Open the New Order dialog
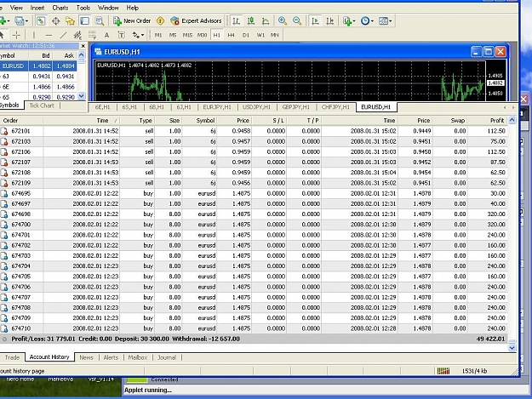Screen dimensions: 532x399 tap(132, 21)
